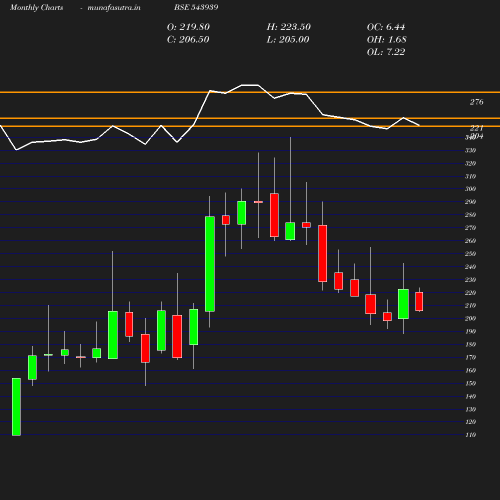The image size is (500, 500).
Task: Select the low value 'L: 205.00'
Action: coord(288,39)
